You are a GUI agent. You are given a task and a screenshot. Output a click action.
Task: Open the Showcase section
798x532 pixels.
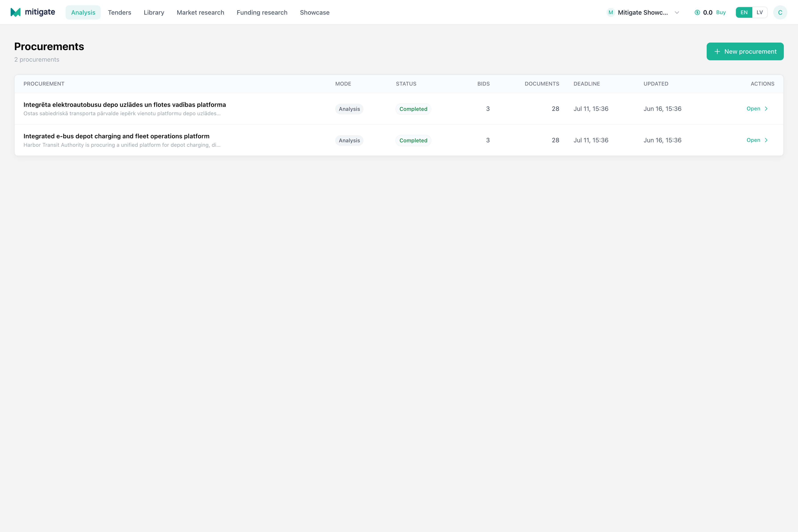click(315, 13)
